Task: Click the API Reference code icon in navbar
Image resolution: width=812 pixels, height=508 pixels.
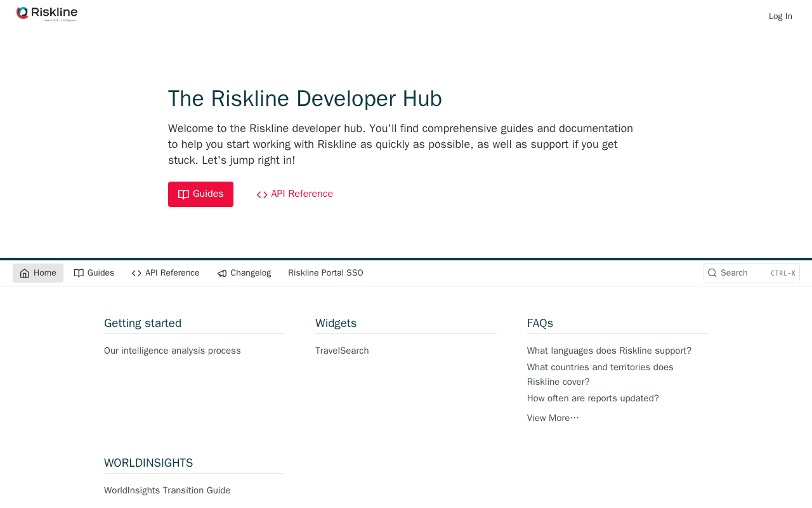Action: 136,273
